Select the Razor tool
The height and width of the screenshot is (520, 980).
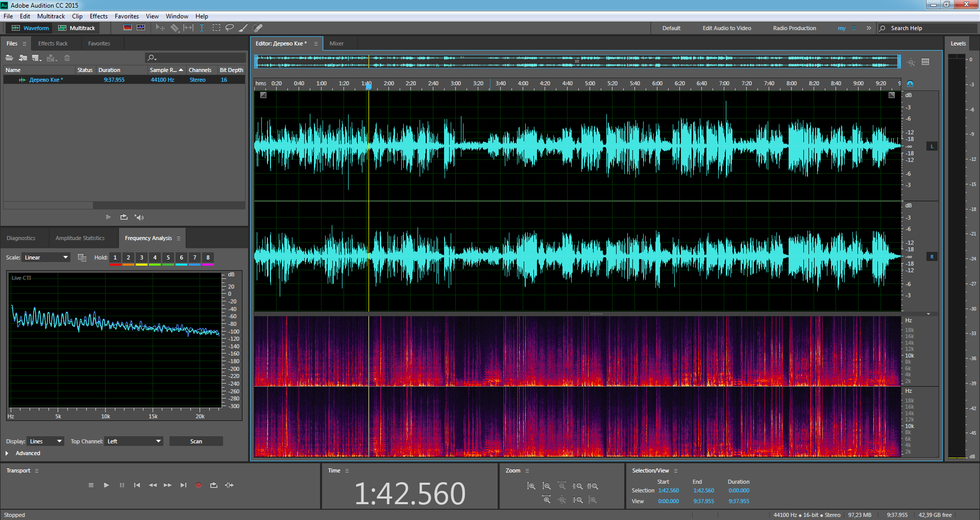coord(175,28)
